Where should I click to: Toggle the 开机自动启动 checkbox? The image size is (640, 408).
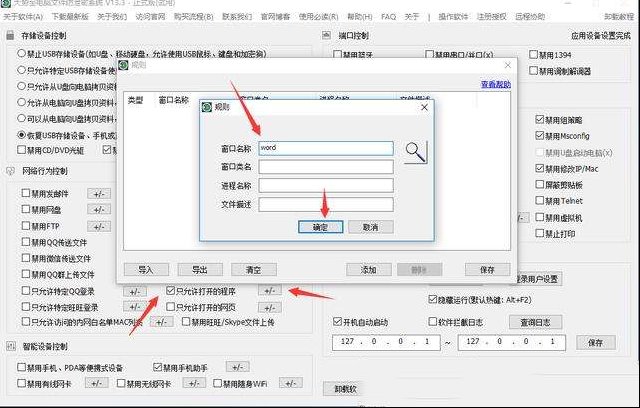click(x=337, y=322)
